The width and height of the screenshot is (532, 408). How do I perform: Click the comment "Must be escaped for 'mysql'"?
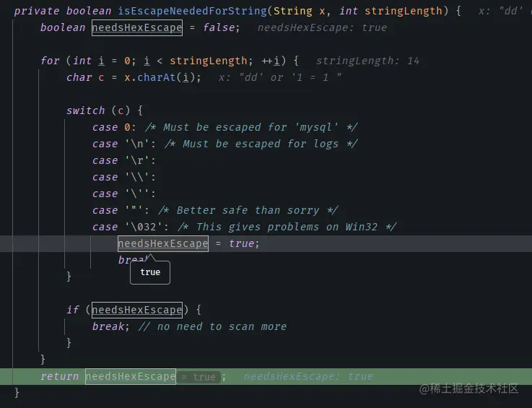251,127
